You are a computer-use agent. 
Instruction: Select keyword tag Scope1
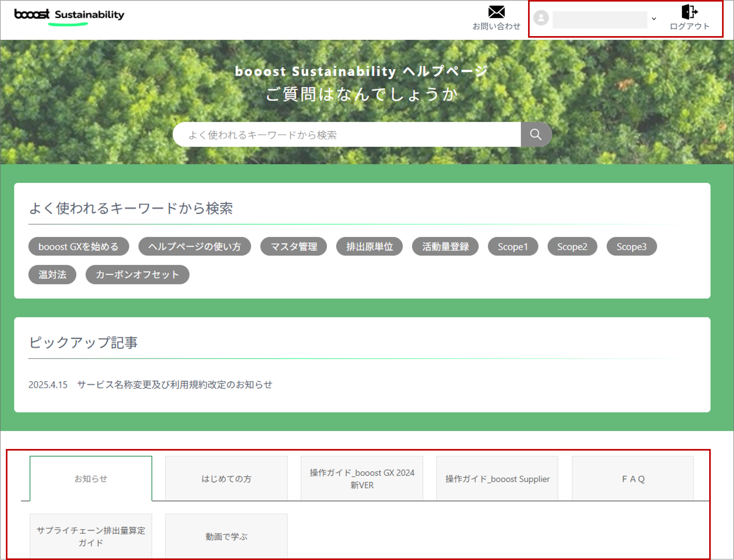point(513,247)
